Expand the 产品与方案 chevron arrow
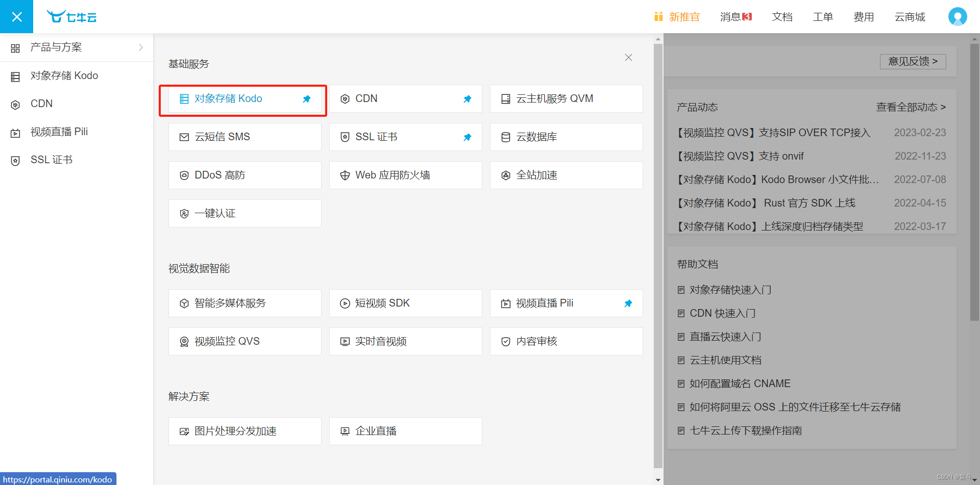This screenshot has height=485, width=980. tap(141, 47)
